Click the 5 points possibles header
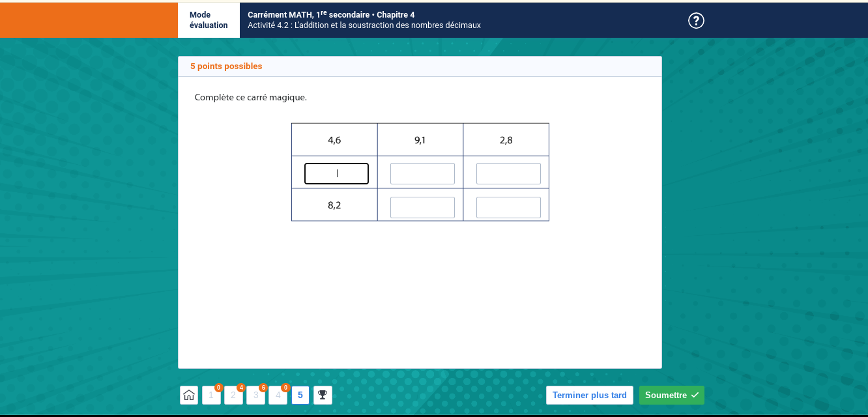This screenshot has height=417, width=868. [x=226, y=66]
